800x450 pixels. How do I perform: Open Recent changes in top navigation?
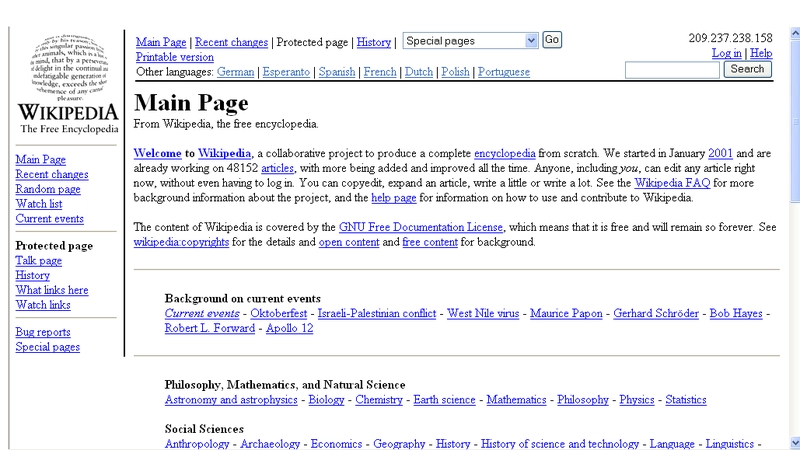(x=231, y=42)
